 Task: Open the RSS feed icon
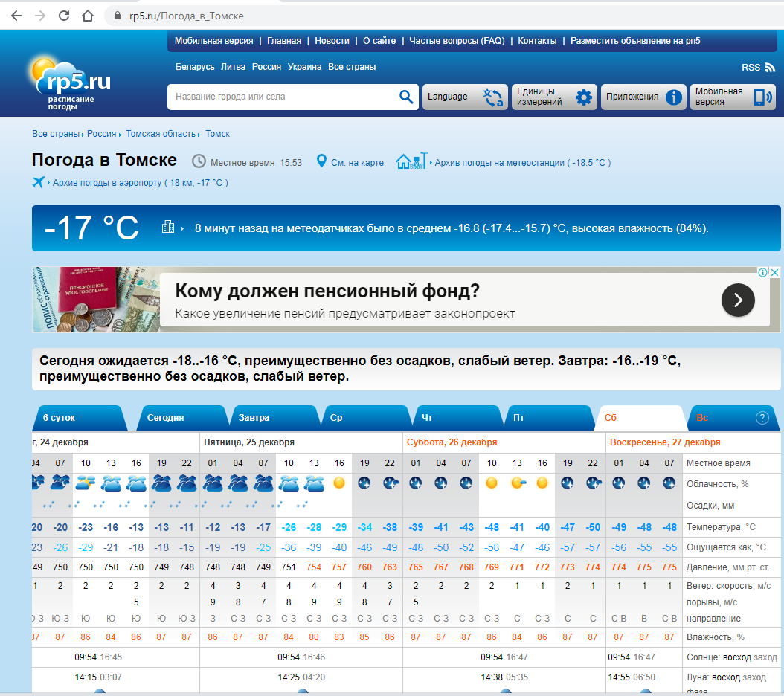point(770,68)
